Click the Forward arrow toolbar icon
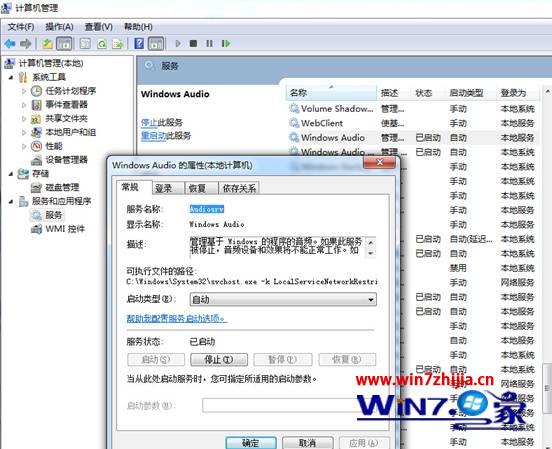 [26, 44]
